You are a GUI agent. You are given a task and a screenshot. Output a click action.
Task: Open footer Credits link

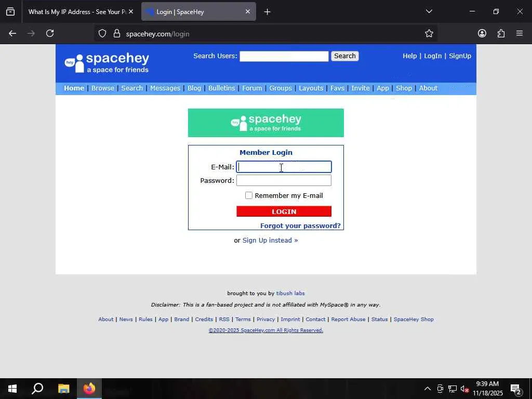[204, 320]
